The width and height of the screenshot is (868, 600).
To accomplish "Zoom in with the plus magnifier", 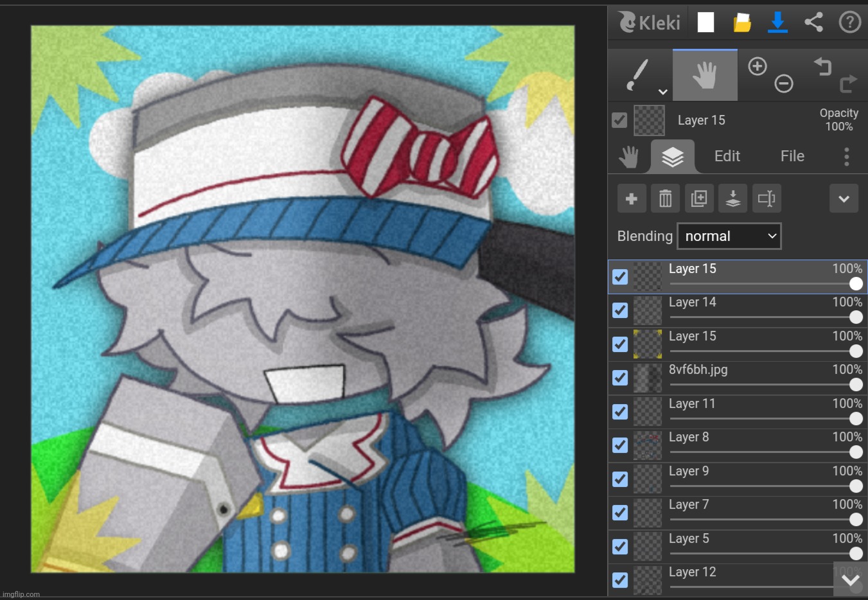I will click(x=757, y=66).
